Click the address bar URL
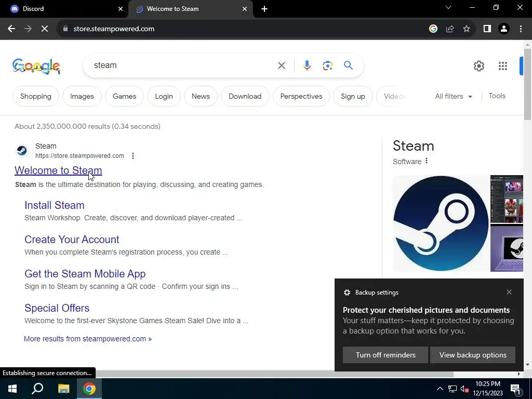The height and width of the screenshot is (399, 532). 114,29
